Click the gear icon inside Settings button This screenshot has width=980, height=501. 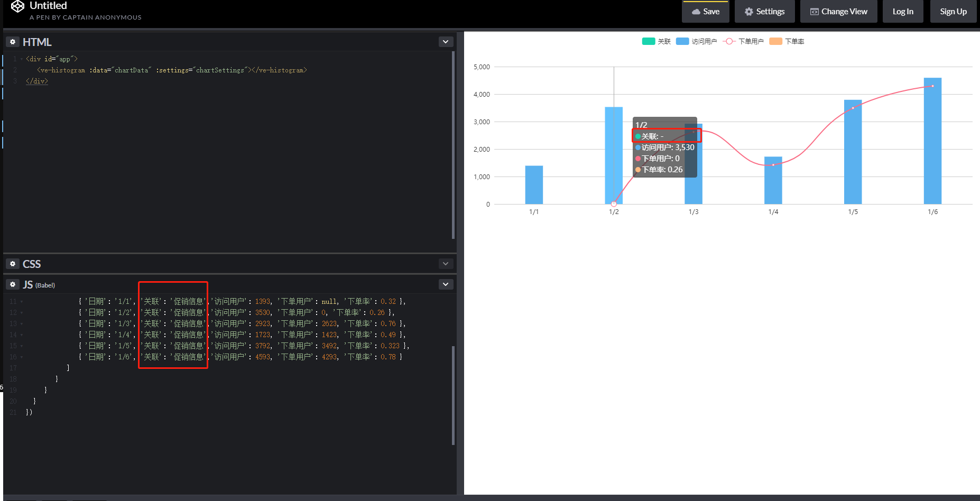point(748,11)
